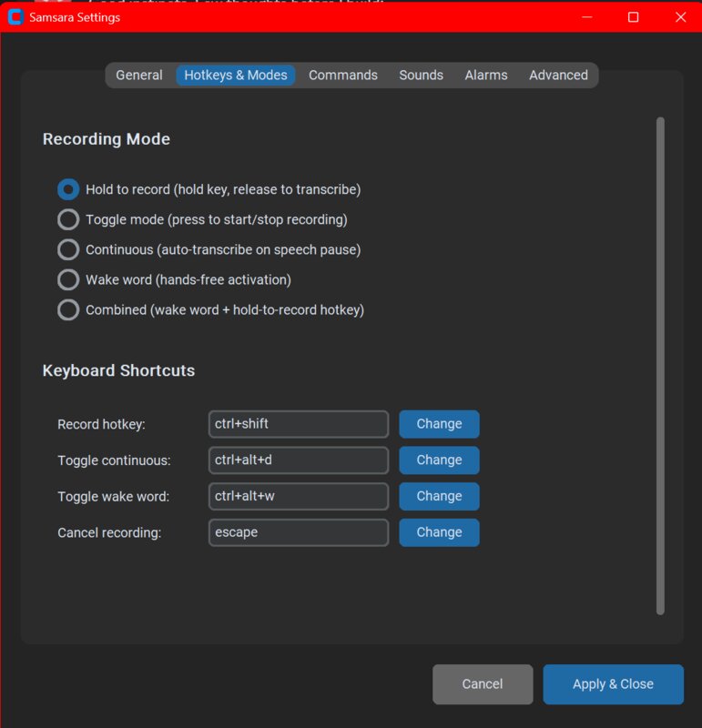
Task: Open the General tab
Action: 139,76
